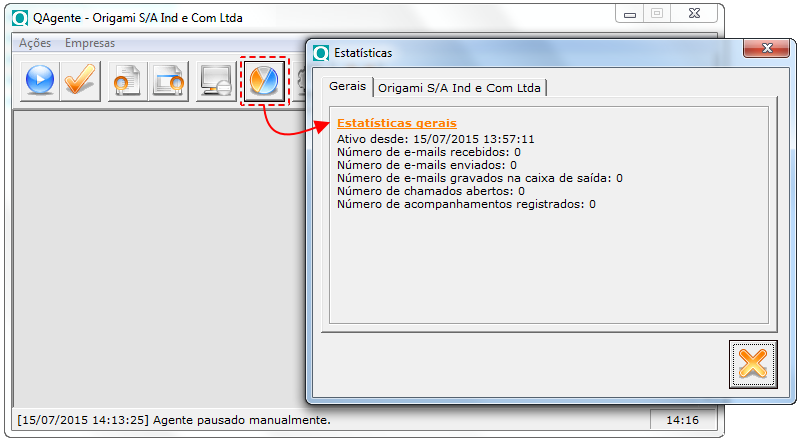The image size is (801, 442).
Task: Switch to Origami S/A Ind e Com Ltda tab
Action: coord(459,88)
